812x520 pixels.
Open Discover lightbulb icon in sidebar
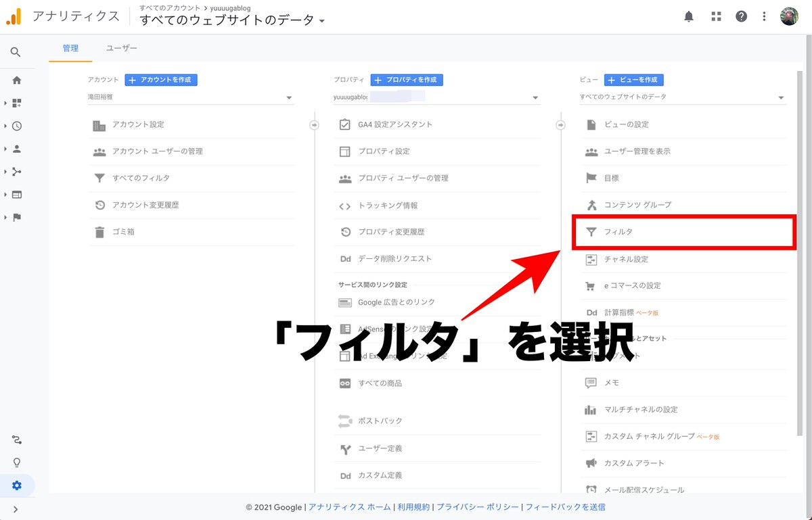tap(17, 463)
